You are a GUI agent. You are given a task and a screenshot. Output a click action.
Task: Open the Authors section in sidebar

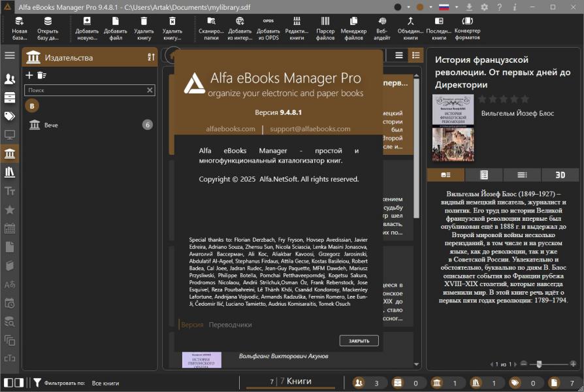[x=10, y=79]
